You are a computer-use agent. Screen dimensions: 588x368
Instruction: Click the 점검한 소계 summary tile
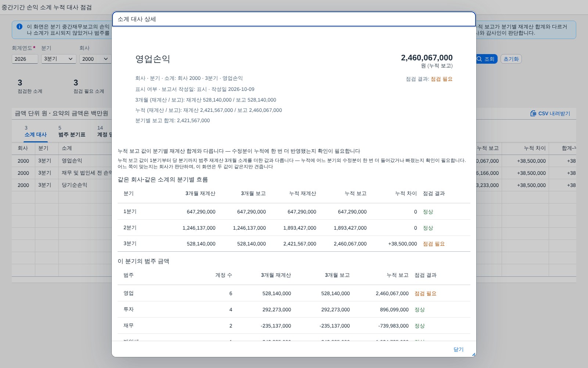pyautogui.click(x=30, y=86)
